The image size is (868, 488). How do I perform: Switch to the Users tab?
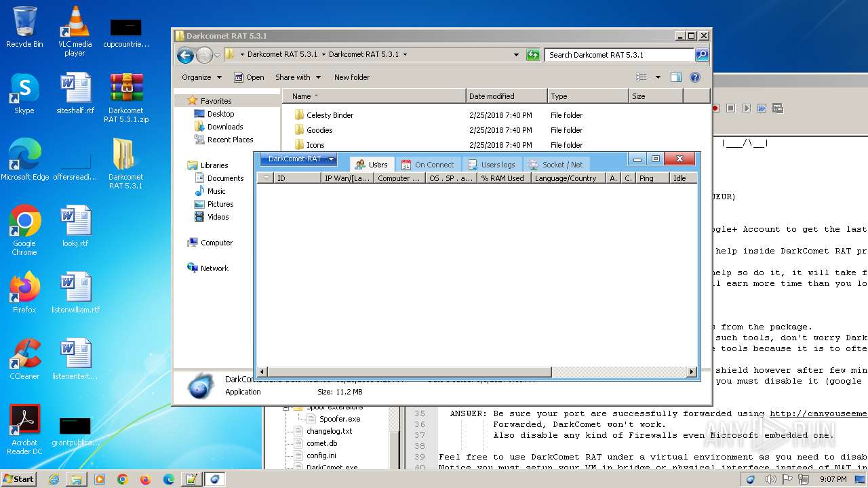click(371, 165)
